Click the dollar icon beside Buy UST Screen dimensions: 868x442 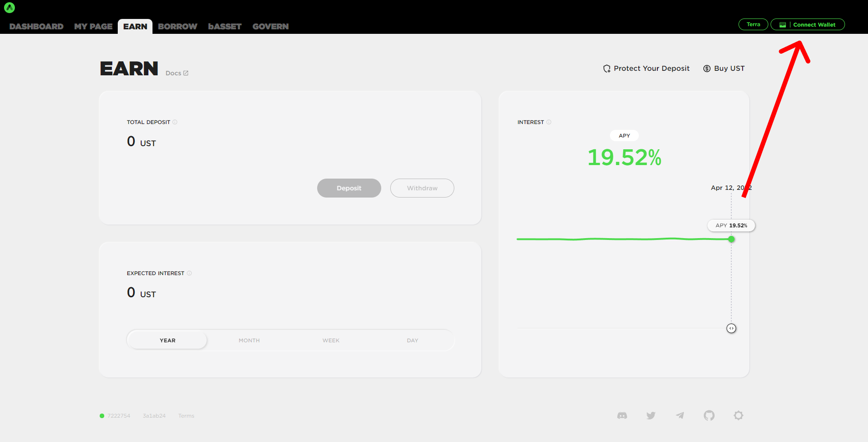click(707, 69)
